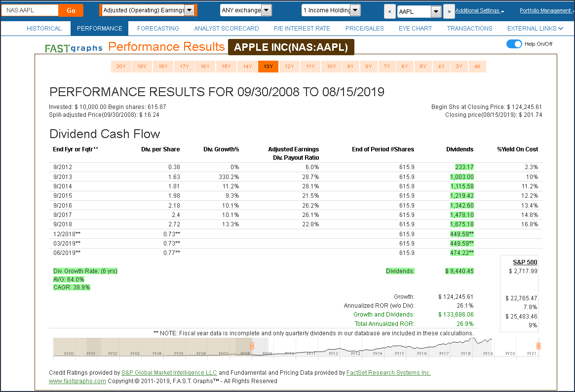Open the FORECASTING tab
575x392 pixels.
click(x=158, y=28)
